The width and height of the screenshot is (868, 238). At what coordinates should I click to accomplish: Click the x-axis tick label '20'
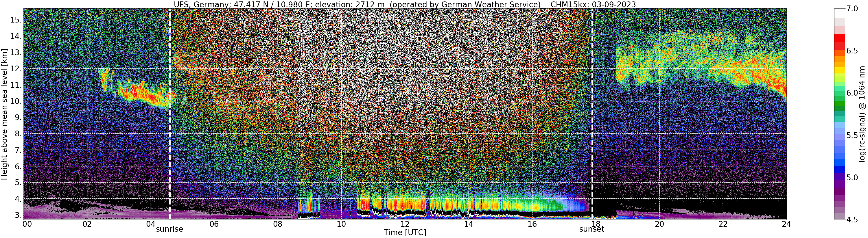(x=659, y=224)
